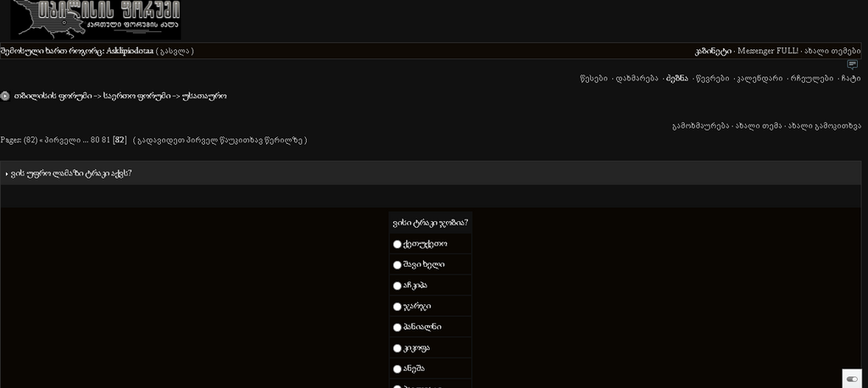Image resolution: width=868 pixels, height=388 pixels.
Task: Go to კაბინეტი in the user bar
Action: pos(713,51)
